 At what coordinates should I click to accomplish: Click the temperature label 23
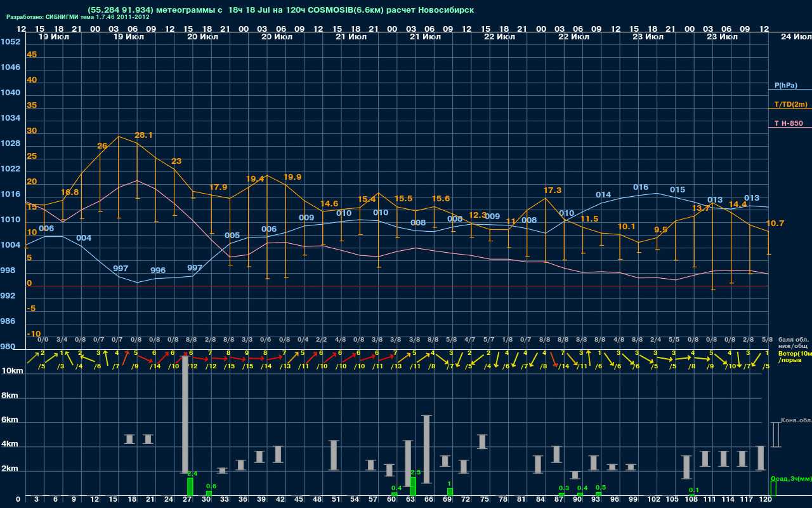(x=176, y=161)
